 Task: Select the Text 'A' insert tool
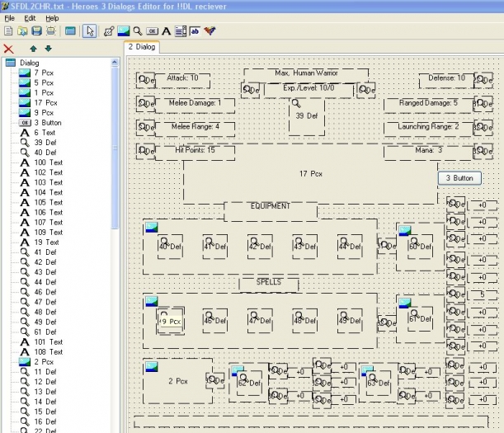pos(166,31)
